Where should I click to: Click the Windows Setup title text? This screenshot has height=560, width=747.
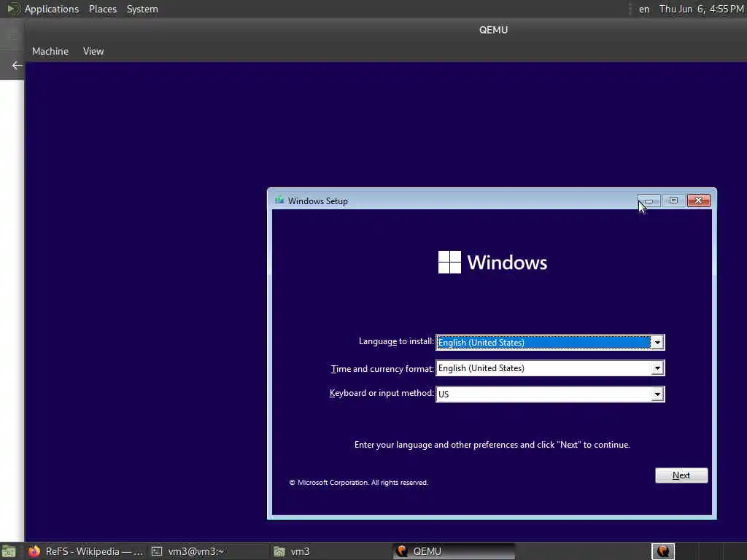point(318,201)
